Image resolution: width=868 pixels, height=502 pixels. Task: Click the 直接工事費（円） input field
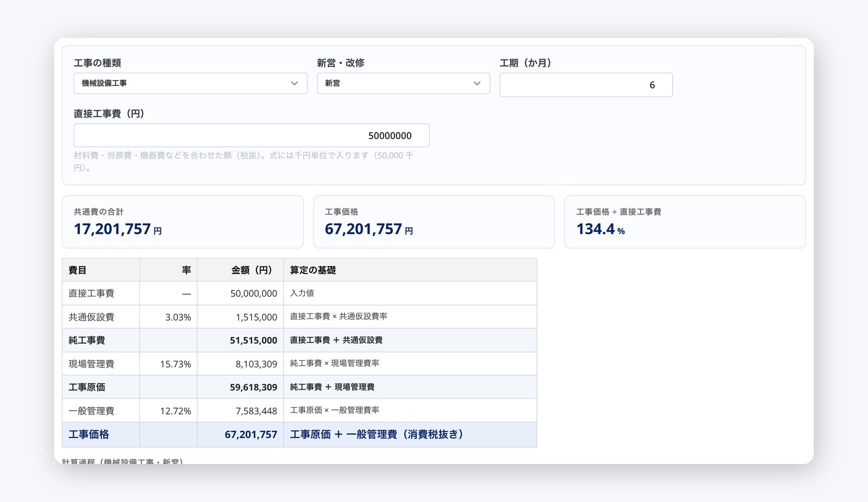pos(251,135)
